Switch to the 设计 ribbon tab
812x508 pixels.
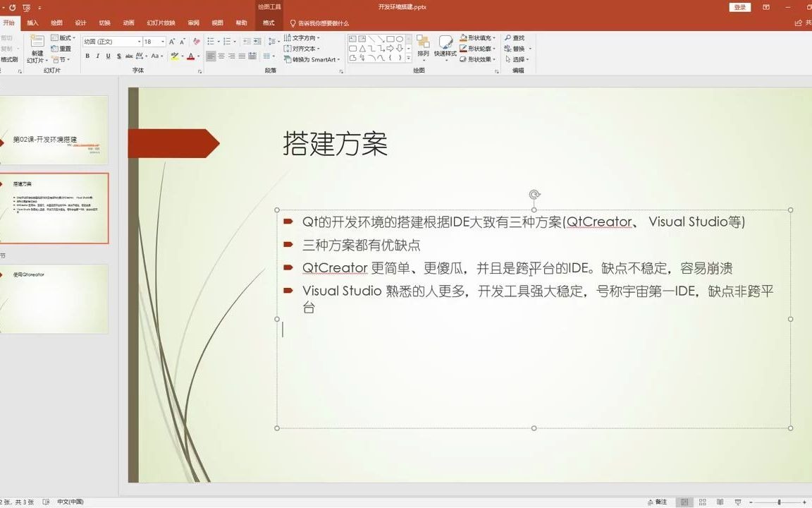pos(81,22)
